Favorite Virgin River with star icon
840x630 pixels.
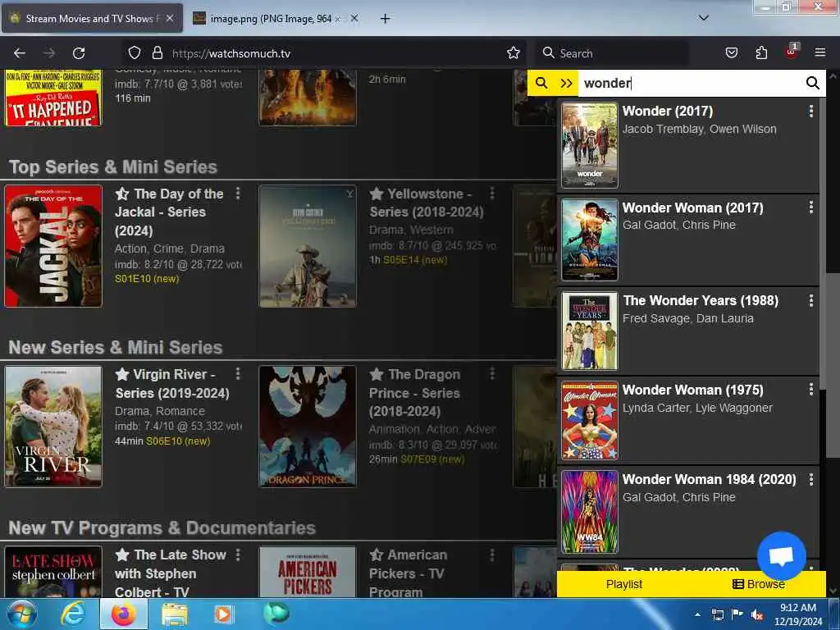coord(122,374)
